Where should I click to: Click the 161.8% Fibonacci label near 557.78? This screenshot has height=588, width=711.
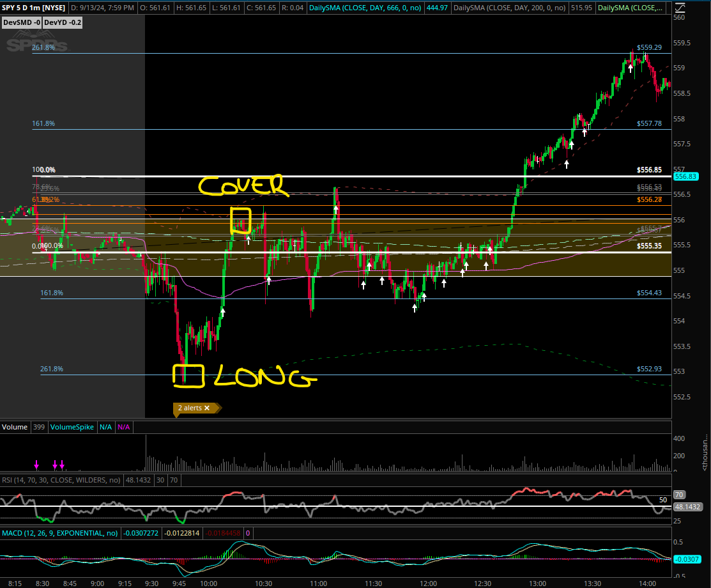tap(43, 123)
